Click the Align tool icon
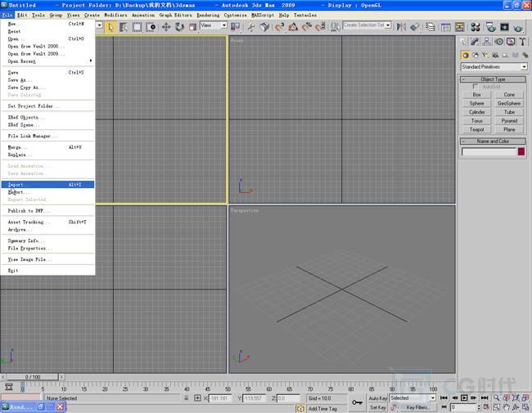This screenshot has width=532, height=413. click(x=415, y=27)
